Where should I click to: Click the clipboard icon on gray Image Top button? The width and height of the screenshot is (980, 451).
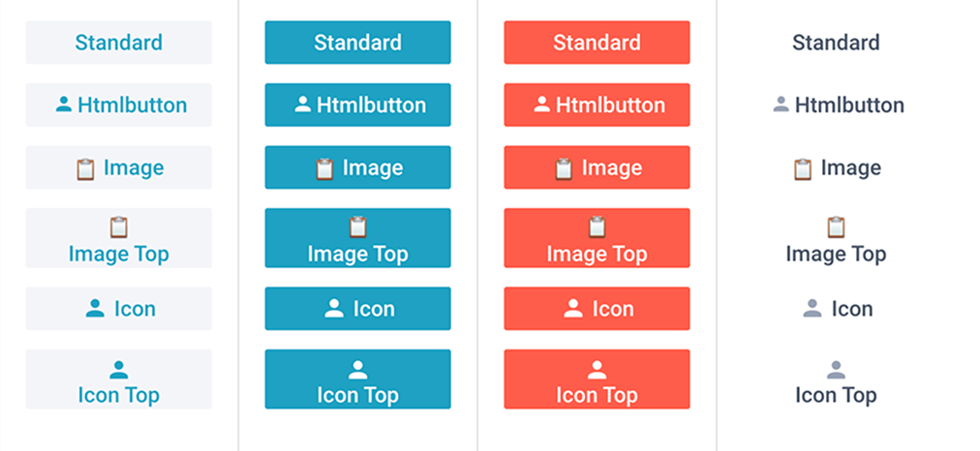118,227
